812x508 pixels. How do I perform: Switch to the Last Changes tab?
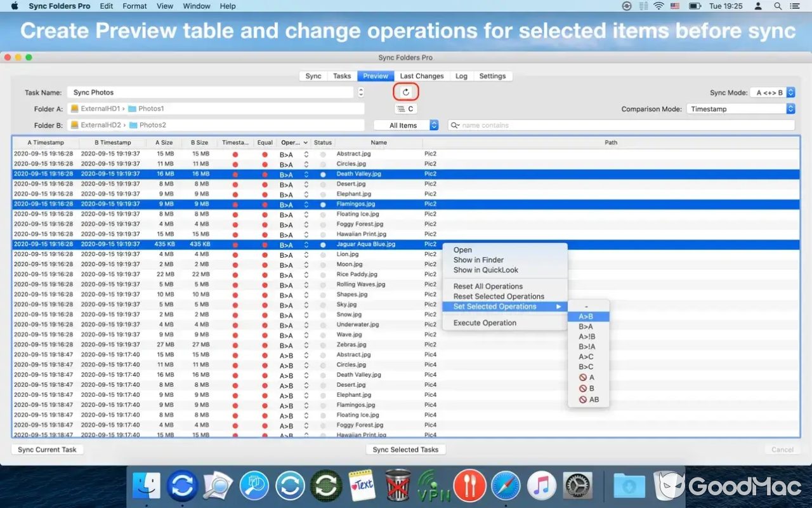click(x=422, y=76)
